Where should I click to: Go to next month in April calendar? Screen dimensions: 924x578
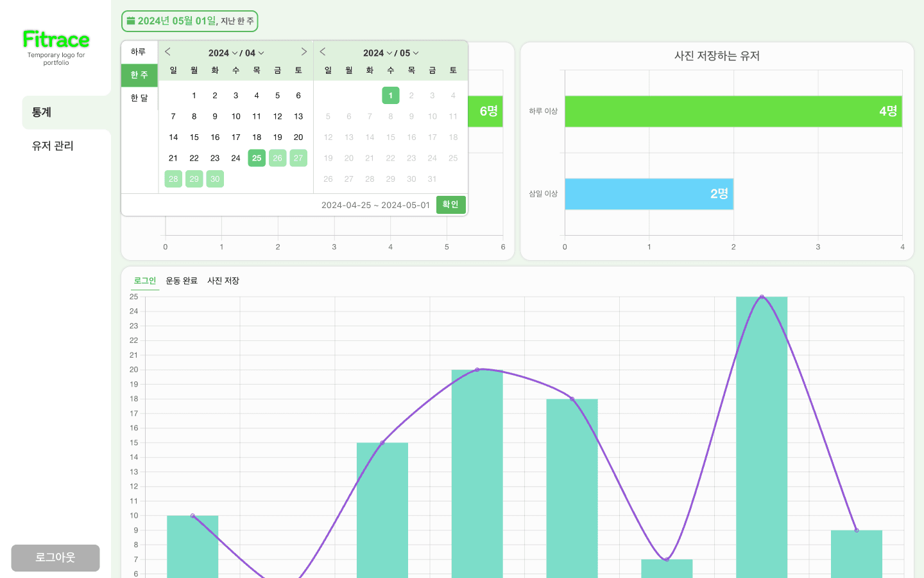(304, 52)
